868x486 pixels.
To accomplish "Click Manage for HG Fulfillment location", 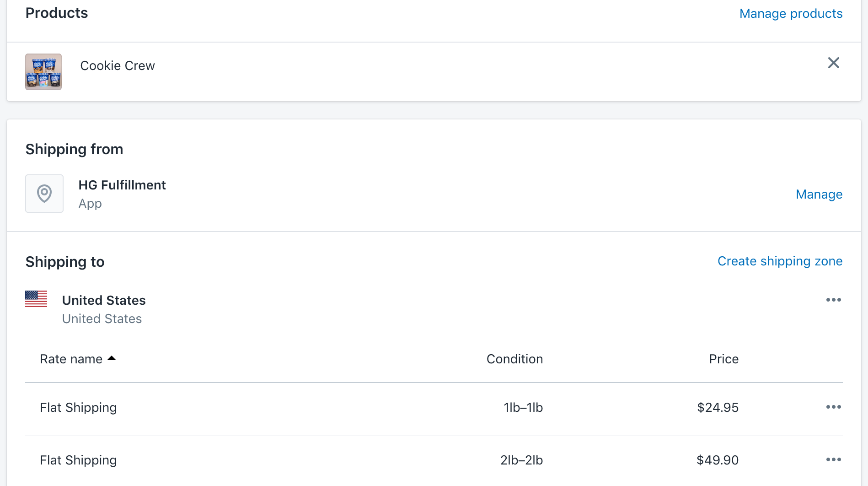I will click(x=819, y=194).
